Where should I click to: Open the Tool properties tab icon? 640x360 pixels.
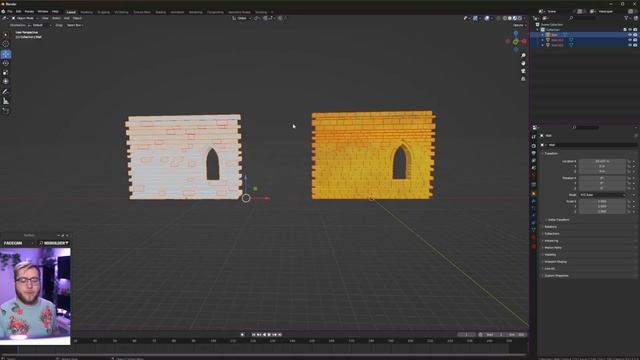click(x=533, y=137)
